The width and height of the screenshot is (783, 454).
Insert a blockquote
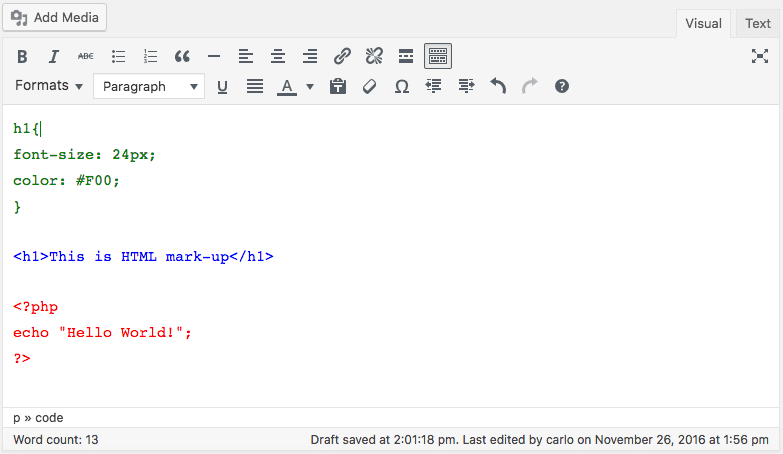(x=182, y=56)
